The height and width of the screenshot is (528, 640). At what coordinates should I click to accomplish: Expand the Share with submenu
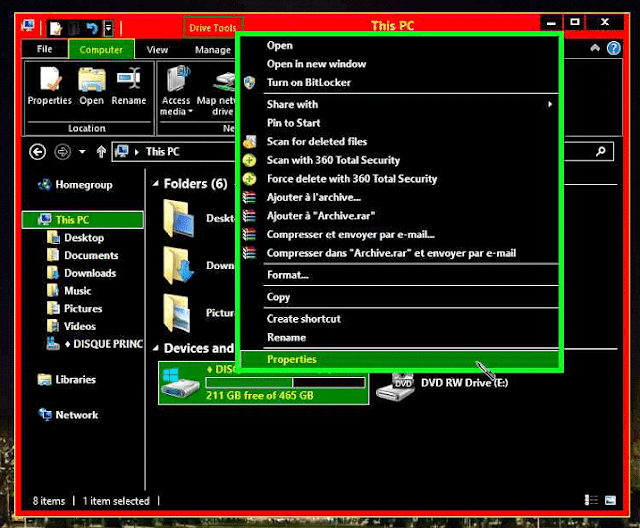399,104
